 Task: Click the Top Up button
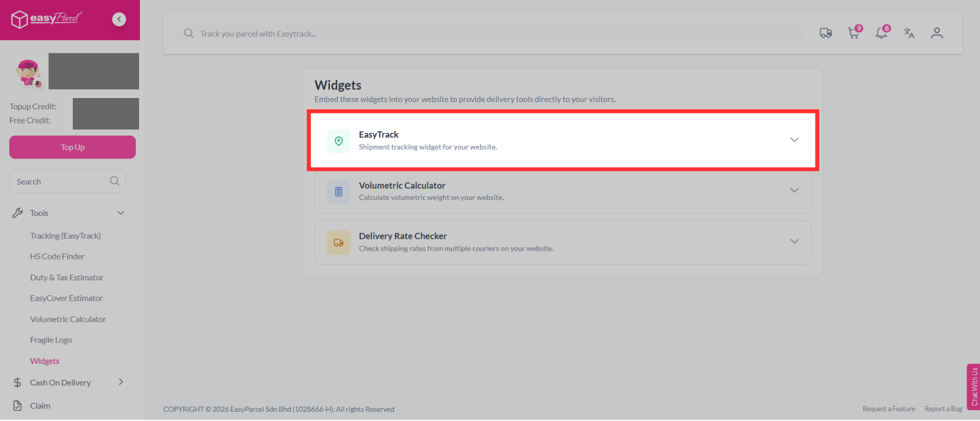click(72, 147)
